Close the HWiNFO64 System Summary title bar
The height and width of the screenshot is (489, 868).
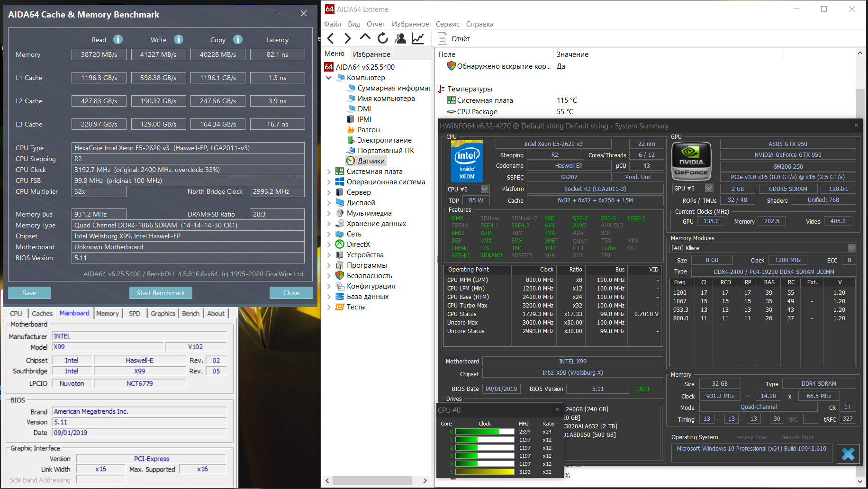[x=856, y=126]
